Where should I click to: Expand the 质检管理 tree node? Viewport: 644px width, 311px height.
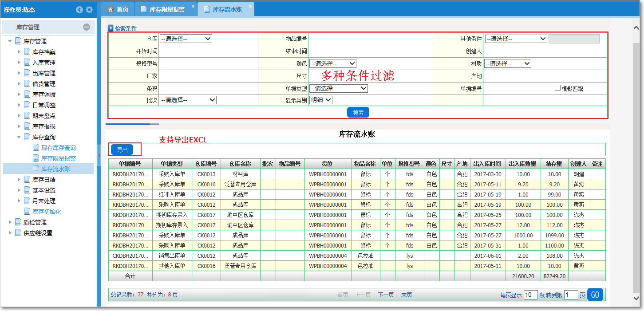(x=10, y=222)
